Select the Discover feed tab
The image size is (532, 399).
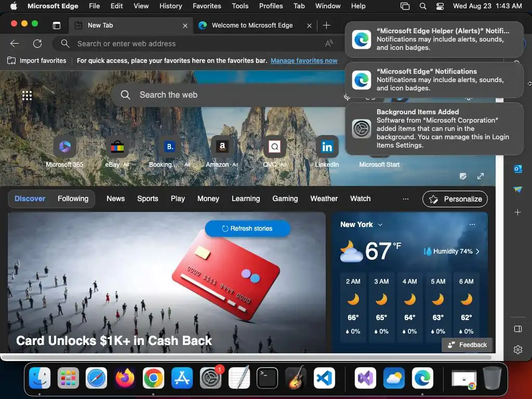(x=30, y=199)
